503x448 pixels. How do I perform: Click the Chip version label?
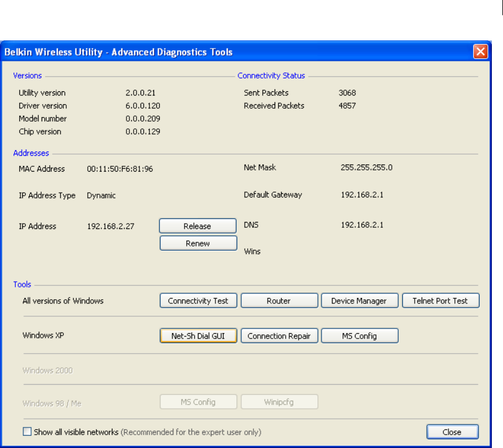click(40, 132)
